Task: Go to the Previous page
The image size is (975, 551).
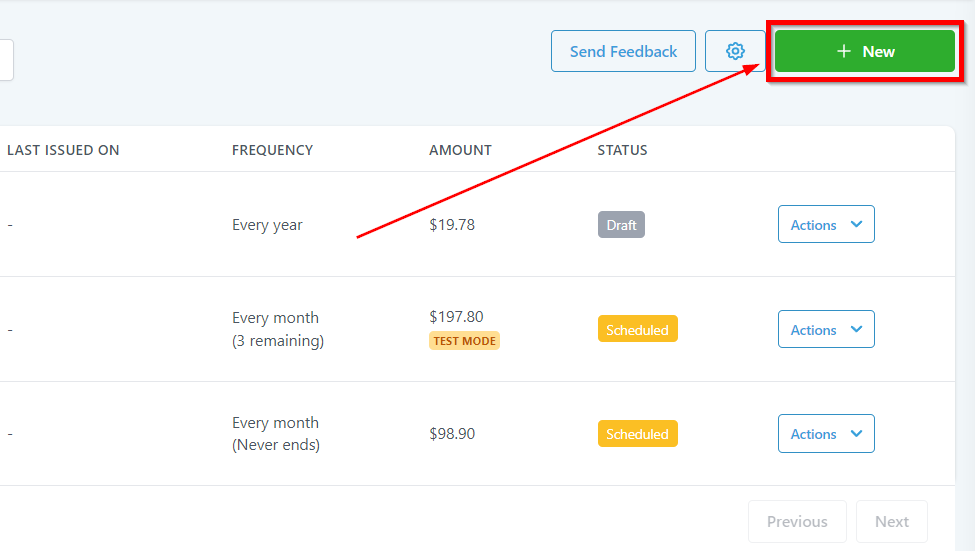Action: 797,521
